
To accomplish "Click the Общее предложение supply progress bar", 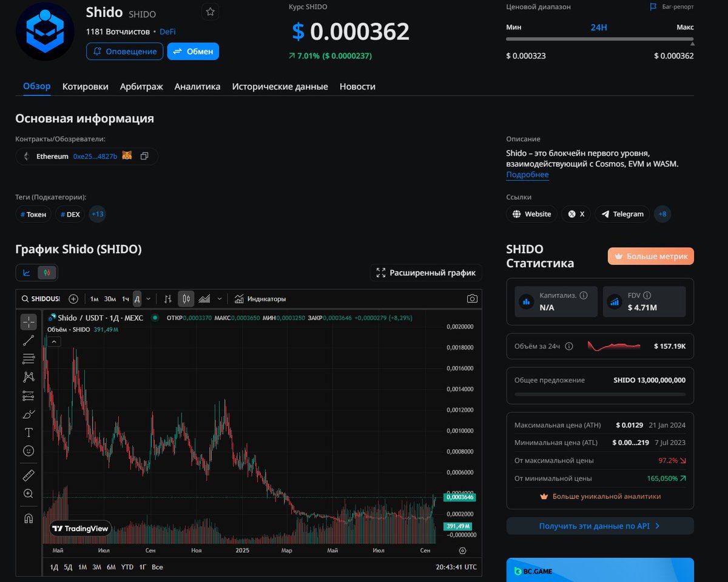I will (x=600, y=394).
